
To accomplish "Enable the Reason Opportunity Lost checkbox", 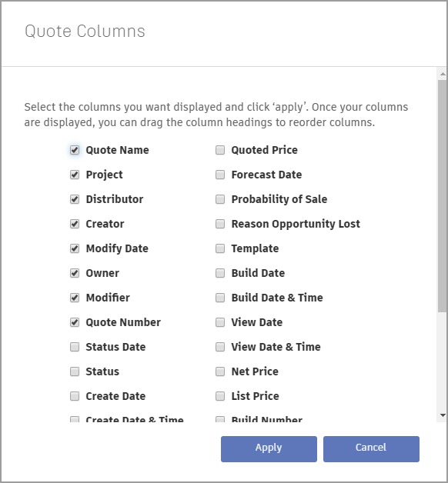I will (x=220, y=224).
